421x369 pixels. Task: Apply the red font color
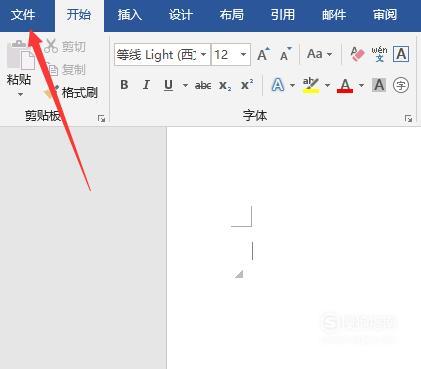(x=345, y=85)
